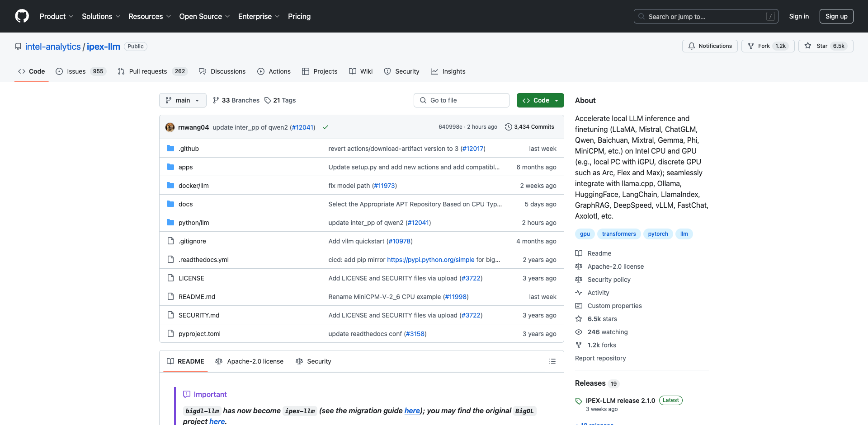Switch to the Pull requests tab
Screen dimensions: 868x425
(152, 71)
